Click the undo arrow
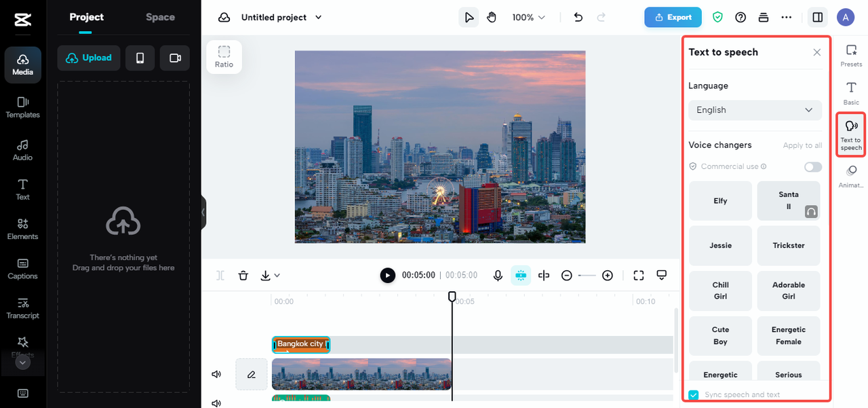The width and height of the screenshot is (868, 408). pyautogui.click(x=578, y=17)
